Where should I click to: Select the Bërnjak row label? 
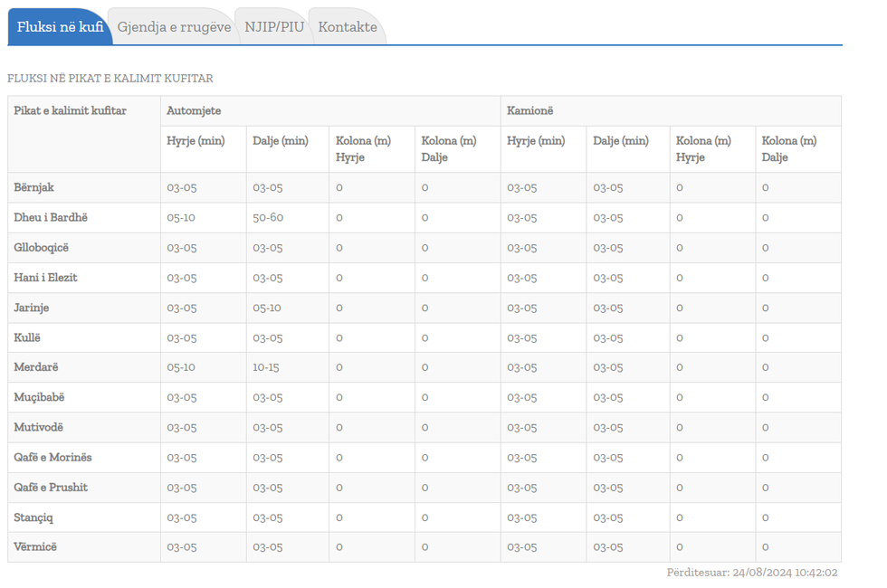(34, 187)
